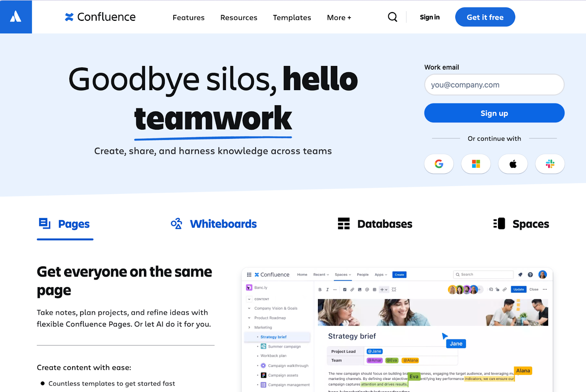Click the Campaign management database icon
Screen dimensions: 586x392
click(x=263, y=385)
